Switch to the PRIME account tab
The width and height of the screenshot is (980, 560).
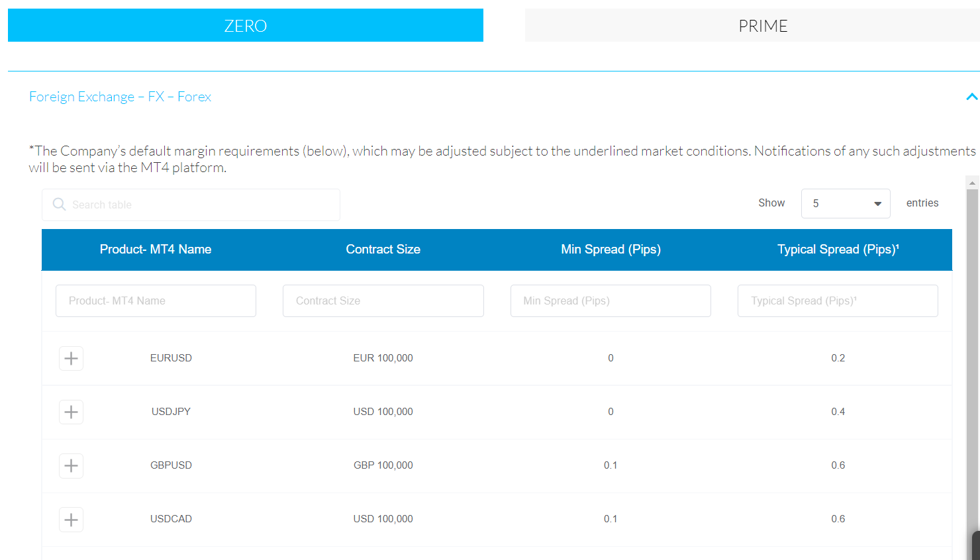762,26
